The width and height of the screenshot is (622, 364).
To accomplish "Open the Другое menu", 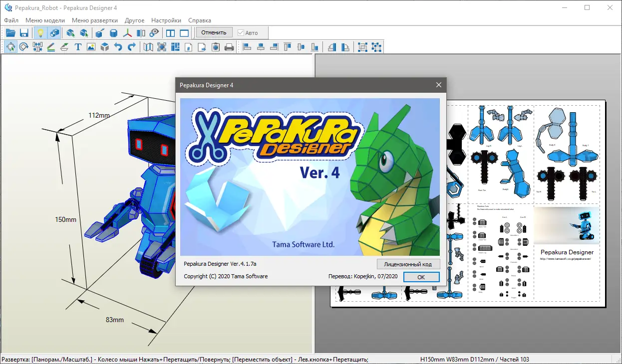I will pos(135,20).
